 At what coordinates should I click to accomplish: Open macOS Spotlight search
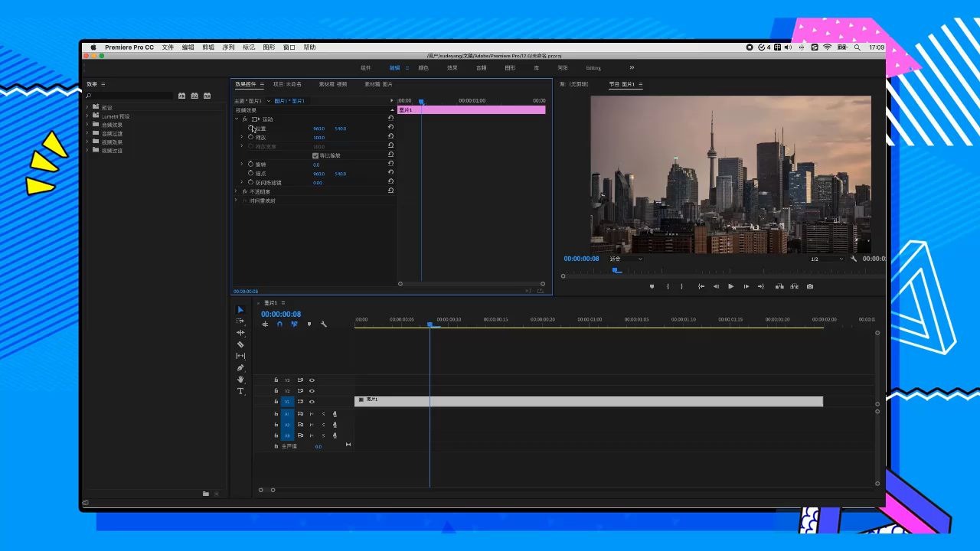pyautogui.click(x=857, y=47)
